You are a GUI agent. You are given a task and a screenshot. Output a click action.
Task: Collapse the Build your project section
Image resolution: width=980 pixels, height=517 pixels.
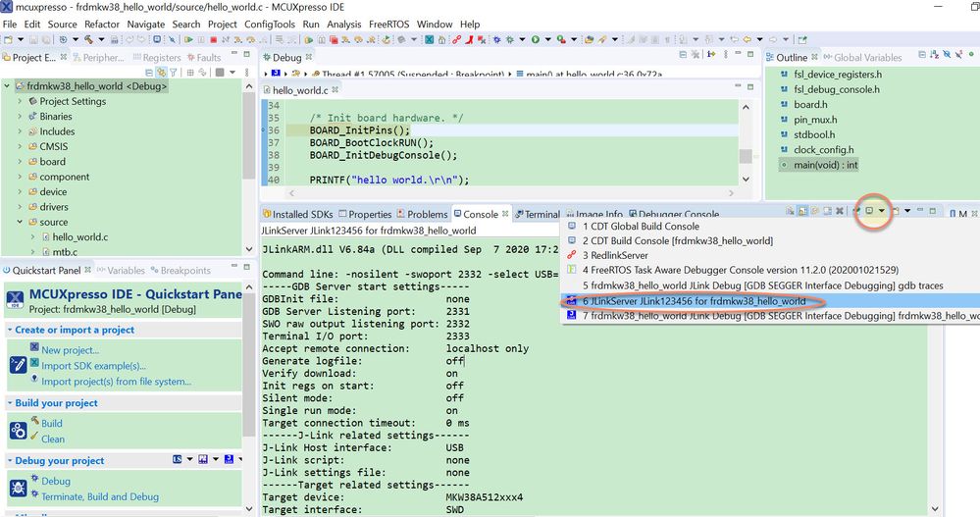pos(10,402)
